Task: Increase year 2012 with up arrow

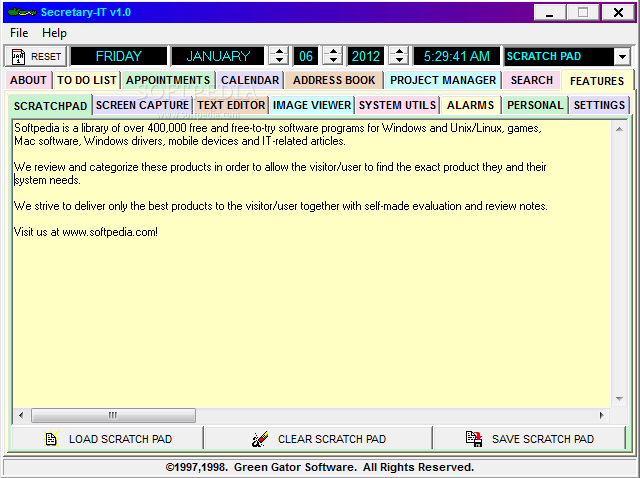Action: [399, 52]
